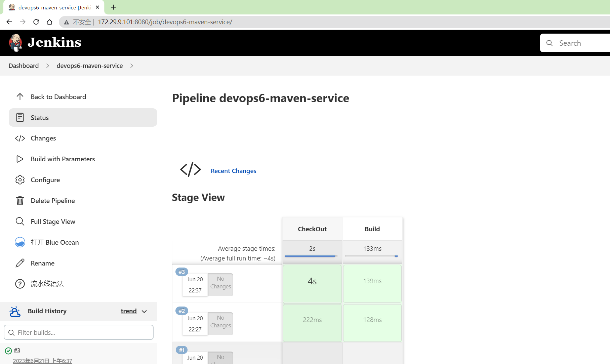The image size is (610, 364).
Task: Click the Jenkins butler logo icon
Action: 15,43
